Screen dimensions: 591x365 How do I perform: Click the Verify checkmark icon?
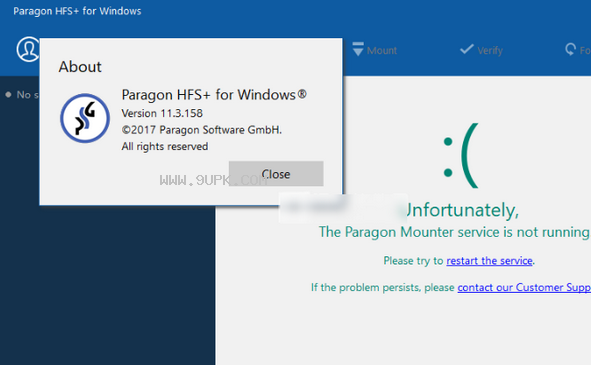point(467,49)
